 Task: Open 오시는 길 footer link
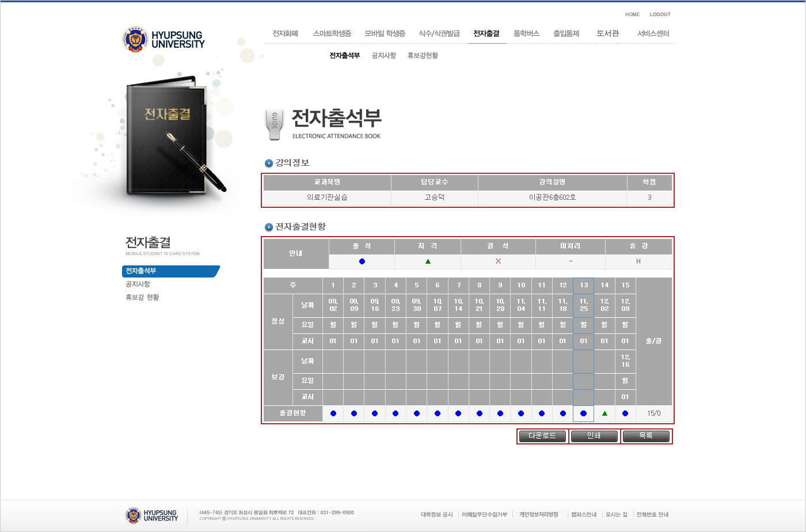click(x=617, y=515)
